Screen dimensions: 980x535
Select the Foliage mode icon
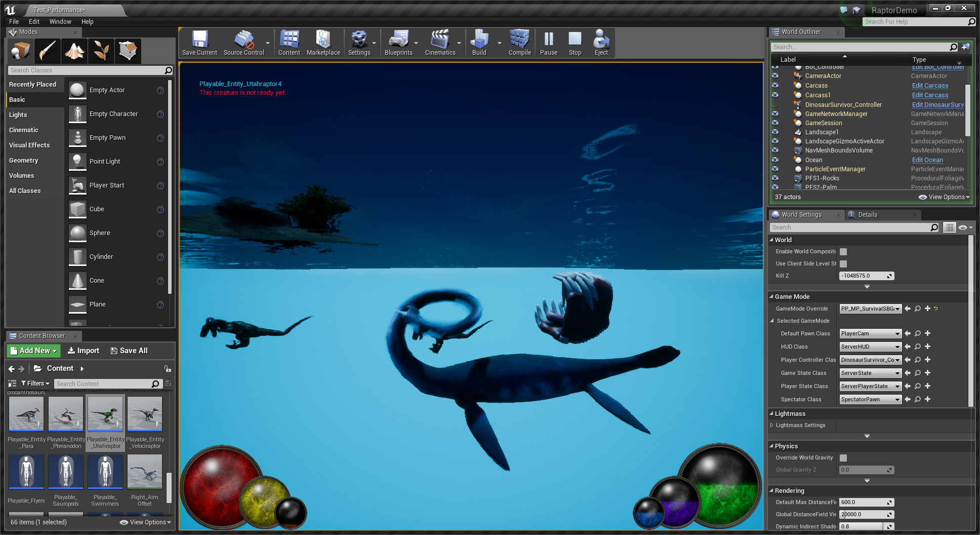point(101,51)
